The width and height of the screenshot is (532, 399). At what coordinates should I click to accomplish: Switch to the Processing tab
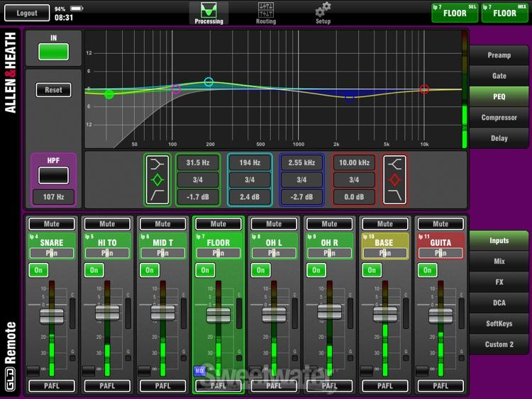209,12
